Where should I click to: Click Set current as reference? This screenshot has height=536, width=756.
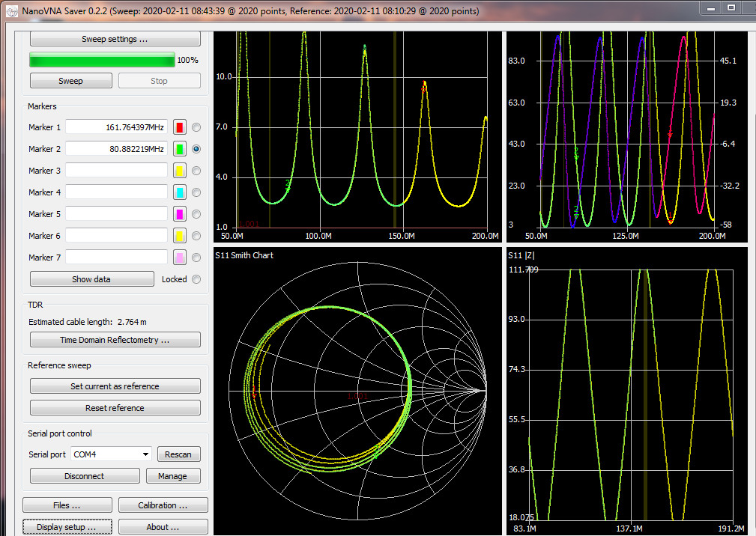[115, 386]
